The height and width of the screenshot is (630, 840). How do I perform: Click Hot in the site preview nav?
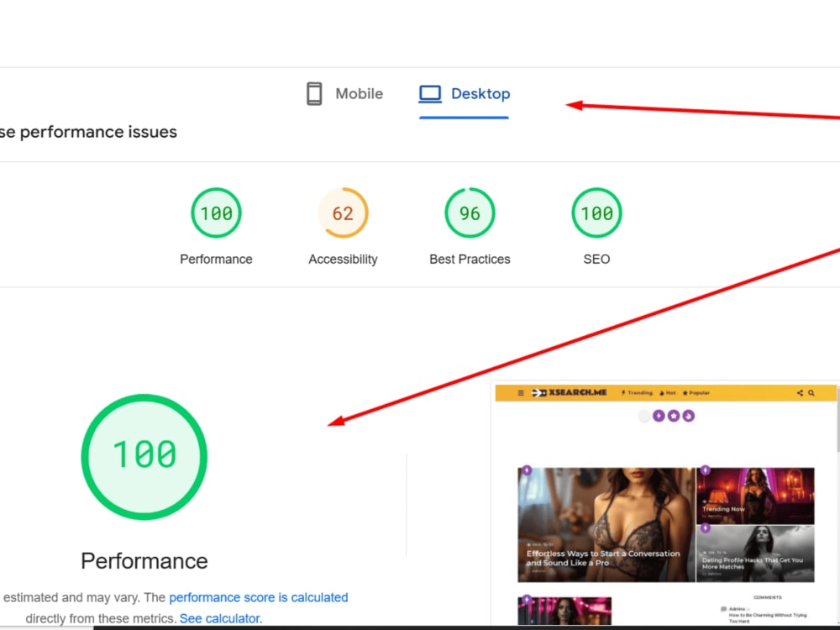pos(668,392)
